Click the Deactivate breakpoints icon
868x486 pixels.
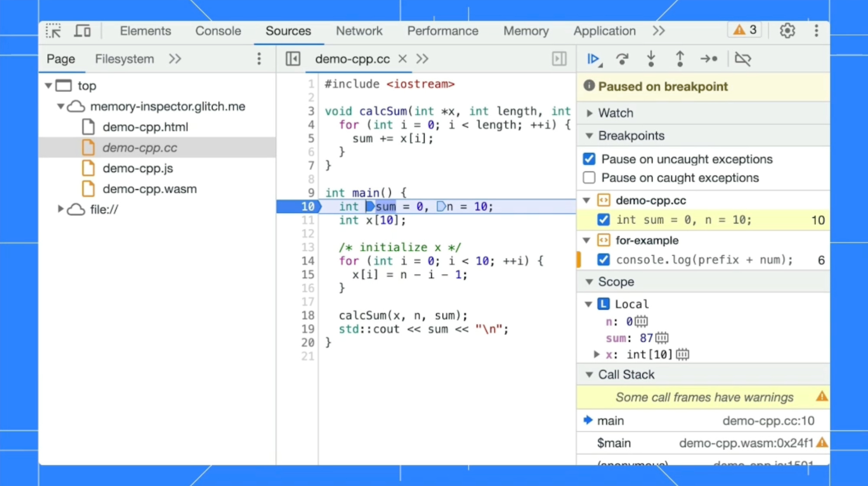pos(743,59)
